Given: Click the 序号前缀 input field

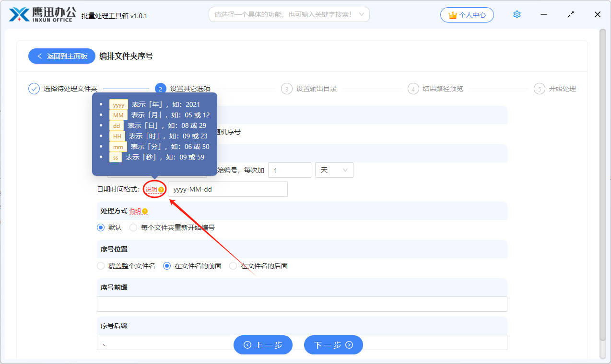Looking at the screenshot, I should tap(302, 304).
